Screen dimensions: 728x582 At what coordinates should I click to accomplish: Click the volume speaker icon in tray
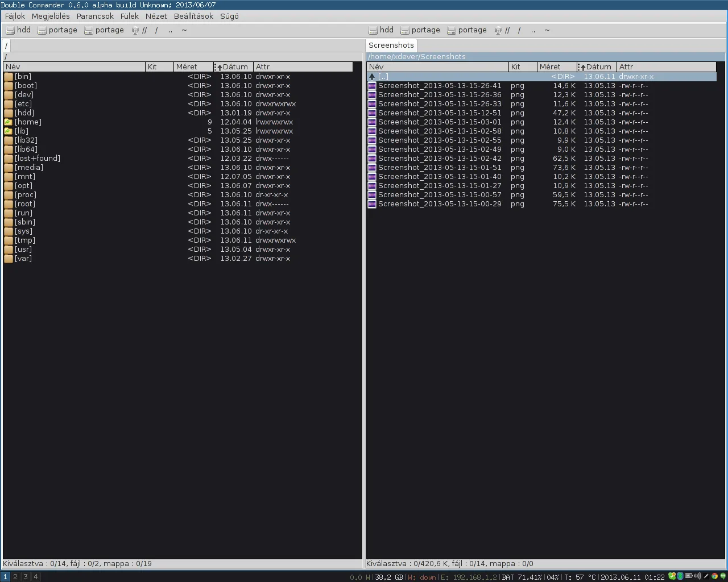tap(697, 576)
